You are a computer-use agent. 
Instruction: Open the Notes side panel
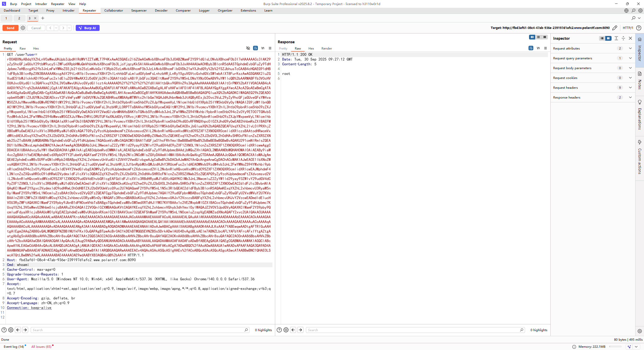tap(639, 80)
